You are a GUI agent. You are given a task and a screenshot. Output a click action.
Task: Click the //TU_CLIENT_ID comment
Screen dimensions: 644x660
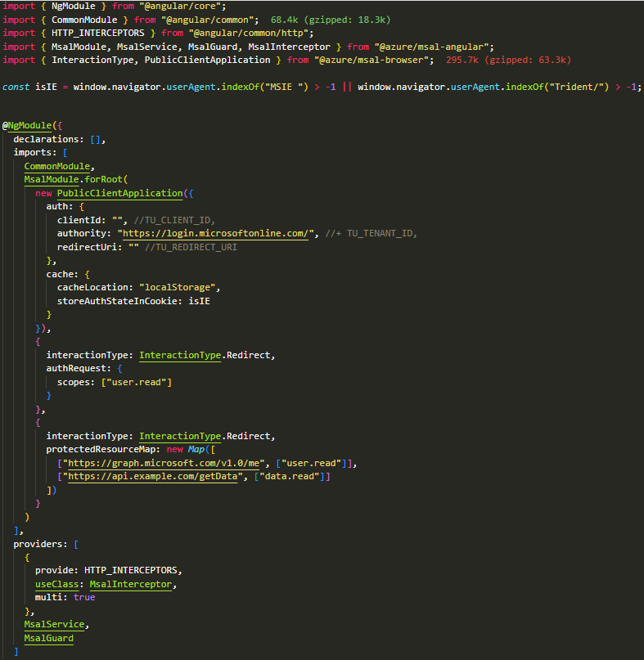point(174,220)
